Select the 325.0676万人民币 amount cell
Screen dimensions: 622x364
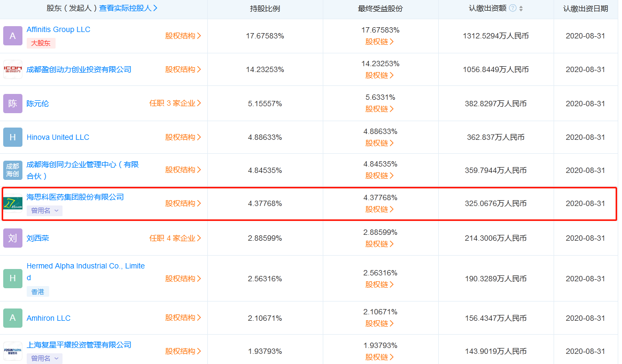click(x=496, y=203)
